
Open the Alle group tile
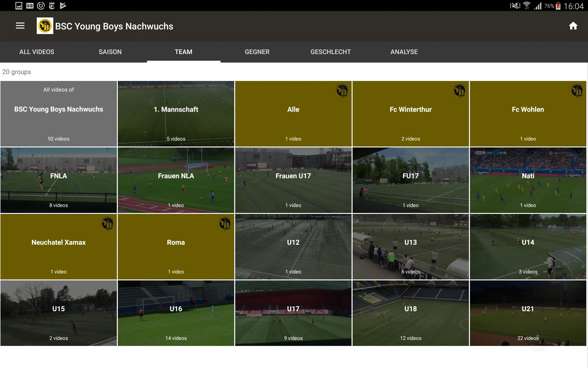click(293, 114)
